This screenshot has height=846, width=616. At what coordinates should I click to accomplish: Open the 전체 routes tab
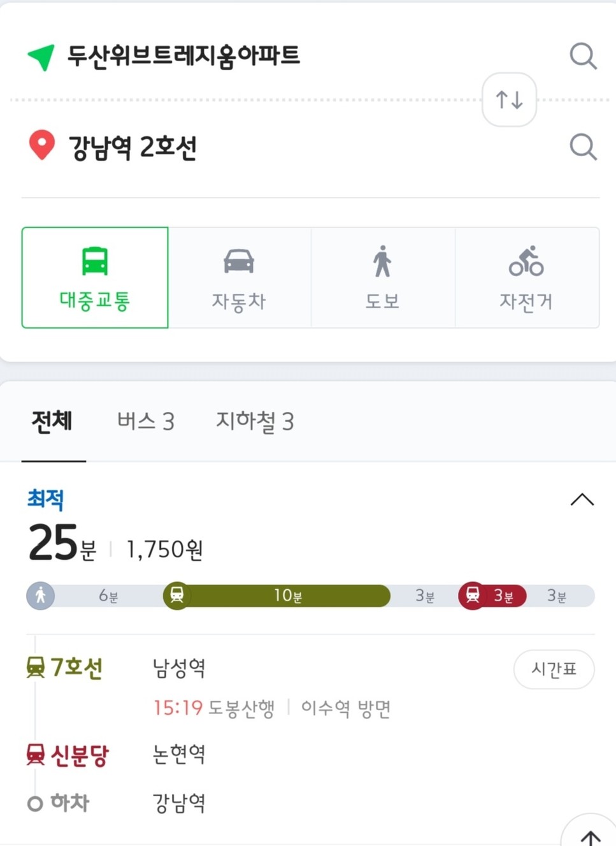52,421
